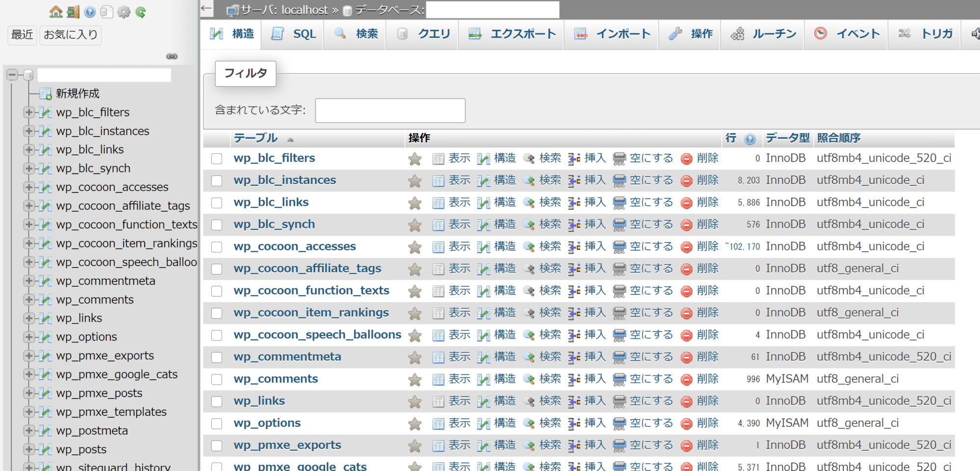
Task: Click the help icon beside 行 column header
Action: [750, 139]
